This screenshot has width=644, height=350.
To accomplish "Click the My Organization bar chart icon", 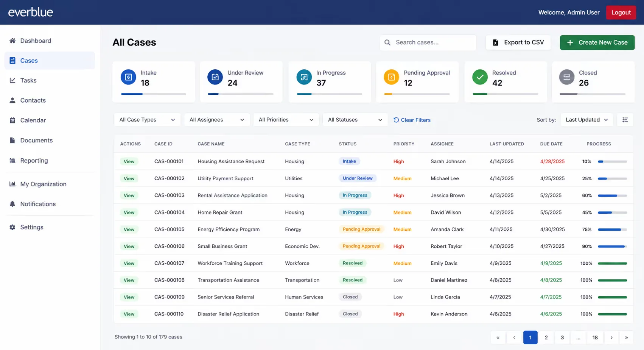I will click(12, 184).
